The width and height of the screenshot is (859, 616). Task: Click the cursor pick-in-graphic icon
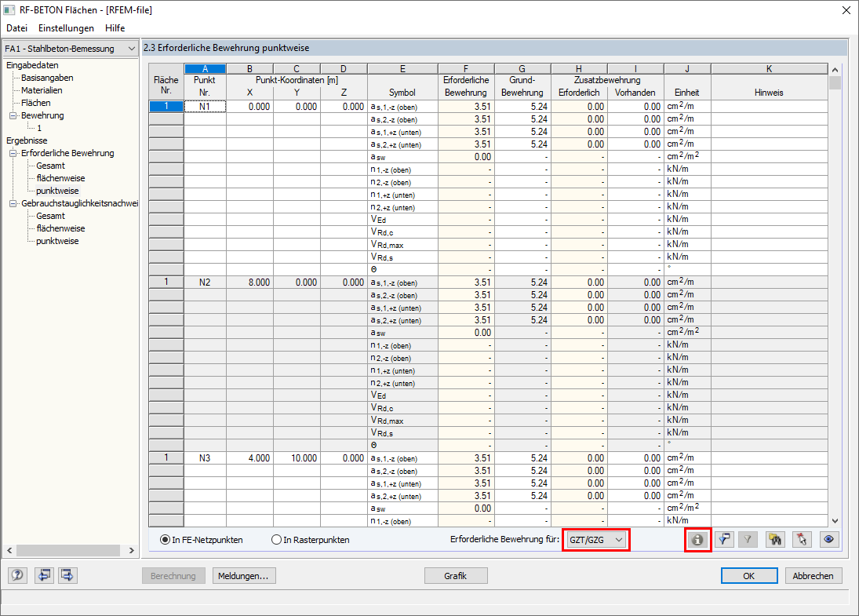coord(802,540)
